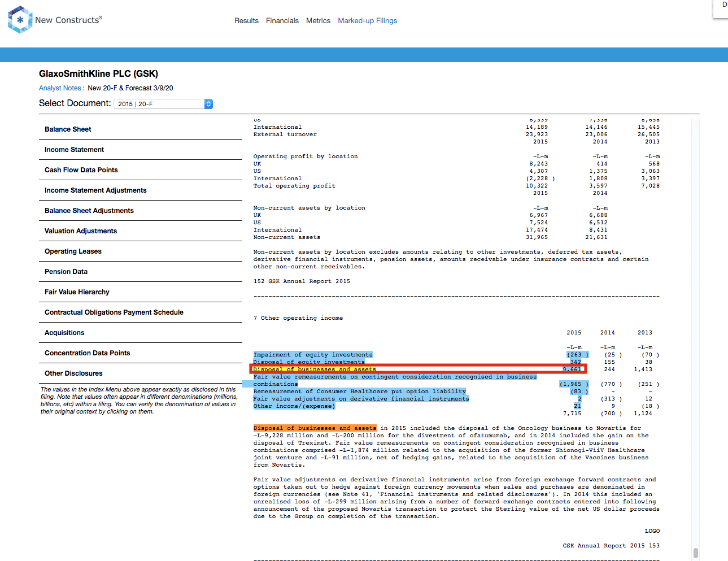
Task: Click '152 GSK Annual Report 2015' page footer
Action: coord(302,281)
